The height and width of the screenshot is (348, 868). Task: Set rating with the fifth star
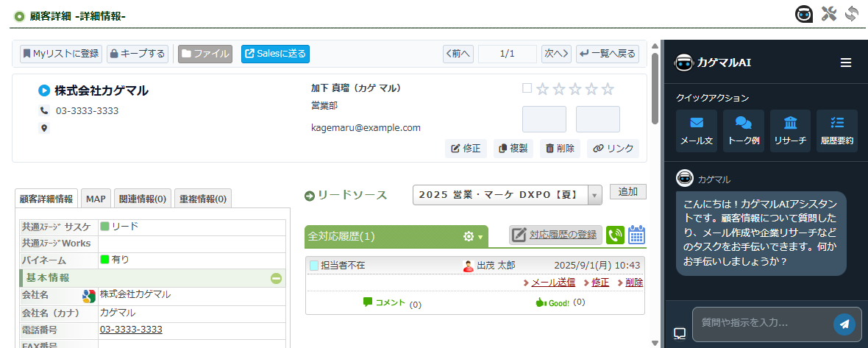point(608,89)
